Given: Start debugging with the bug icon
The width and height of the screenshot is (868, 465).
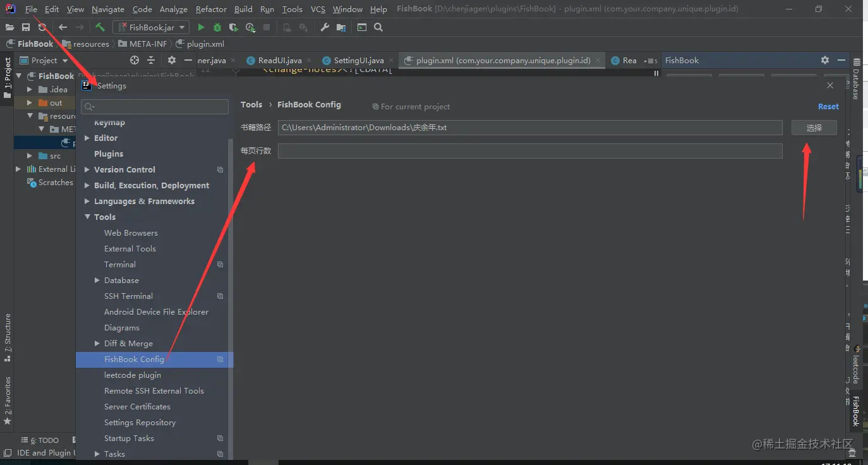Looking at the screenshot, I should click(x=217, y=27).
